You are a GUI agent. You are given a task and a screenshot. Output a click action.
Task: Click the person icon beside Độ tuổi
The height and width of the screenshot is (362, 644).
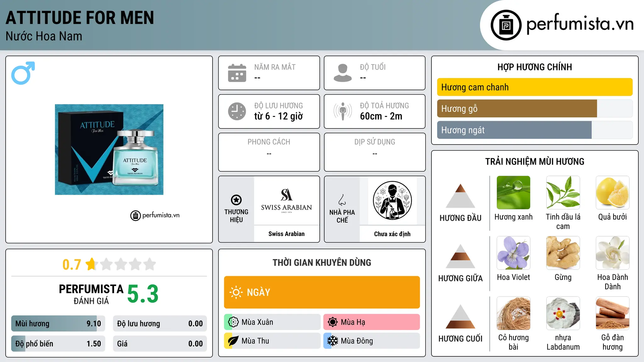pyautogui.click(x=343, y=73)
